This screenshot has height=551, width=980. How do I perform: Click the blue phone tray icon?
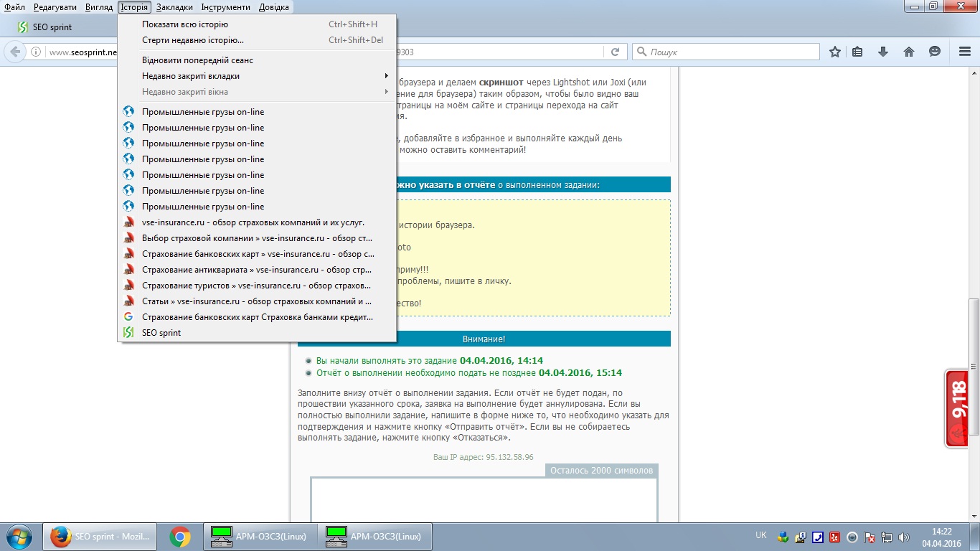tap(817, 537)
